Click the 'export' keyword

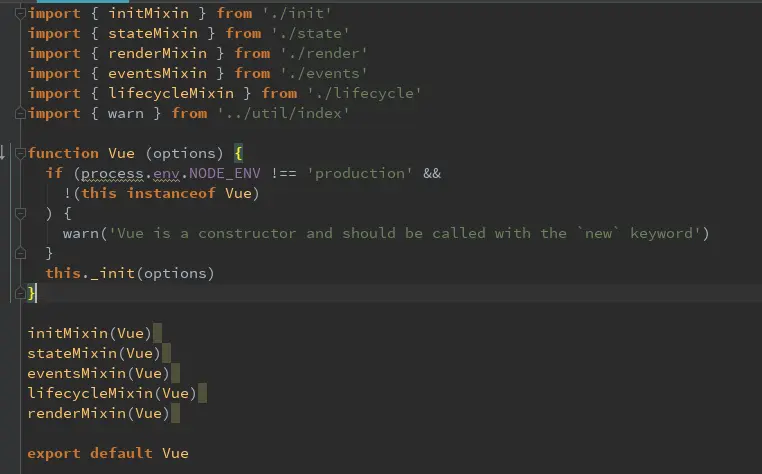click(x=54, y=453)
